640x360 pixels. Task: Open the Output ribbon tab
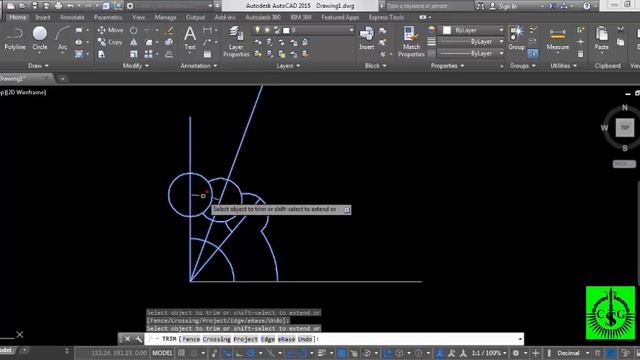(x=195, y=18)
